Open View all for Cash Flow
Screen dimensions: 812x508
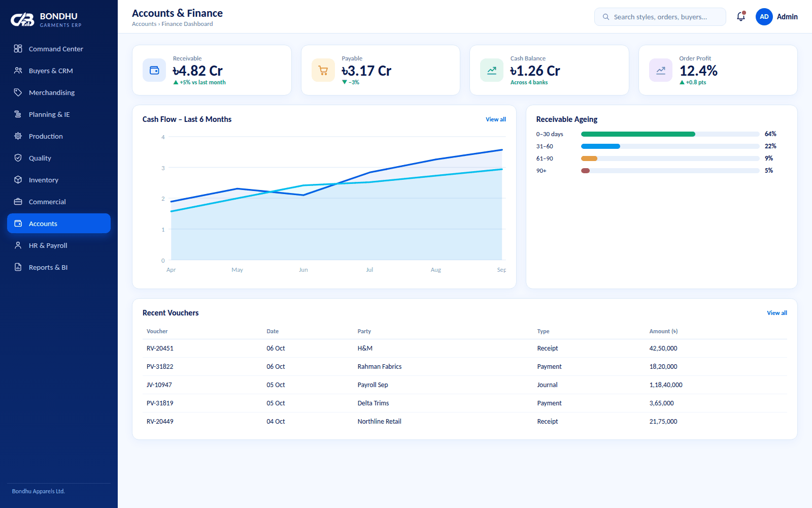(x=496, y=119)
